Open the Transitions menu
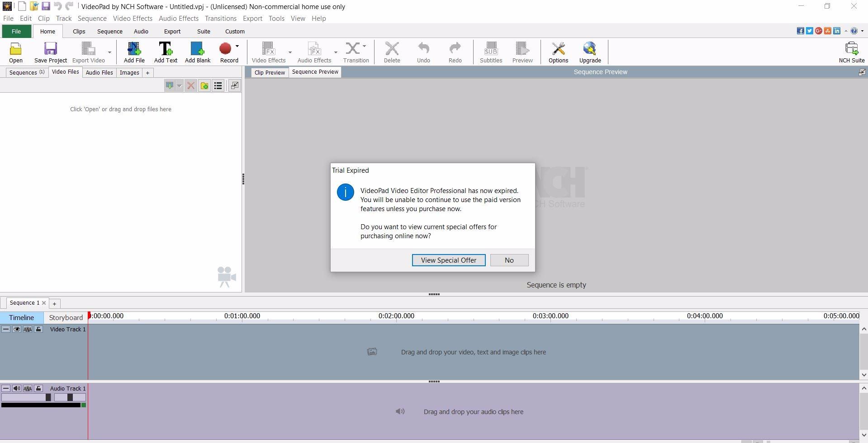 tap(221, 19)
